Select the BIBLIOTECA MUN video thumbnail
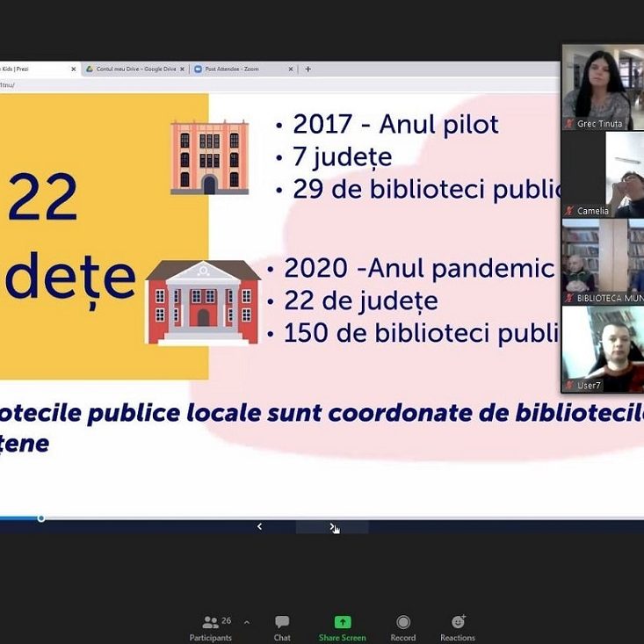The width and height of the screenshot is (644, 644). (603, 259)
